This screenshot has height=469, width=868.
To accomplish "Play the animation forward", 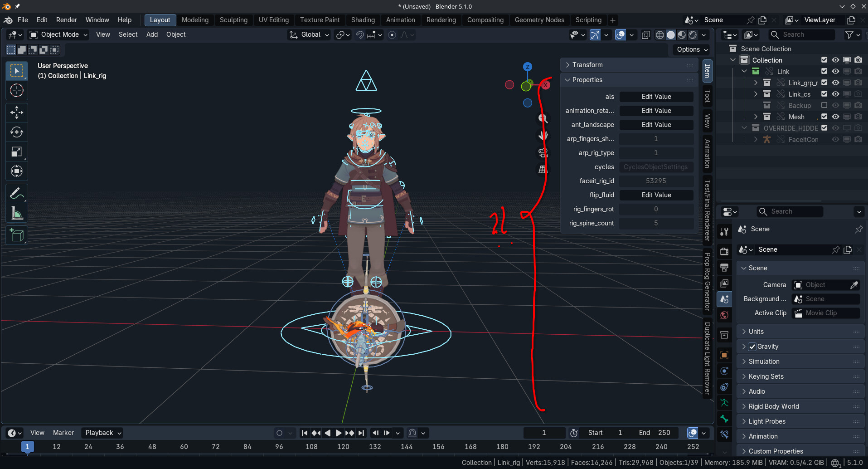I will click(338, 433).
